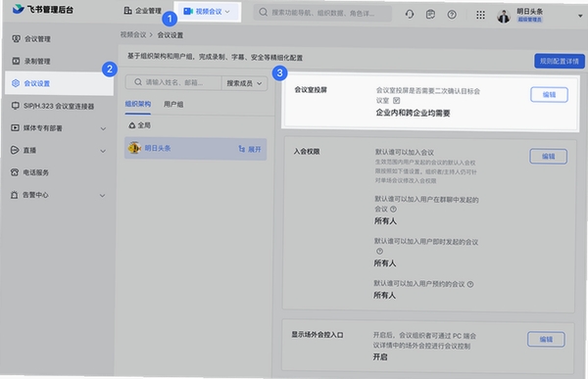This screenshot has width=588, height=379.
Task: Open the 企业管理 top navigation item
Action: [142, 11]
